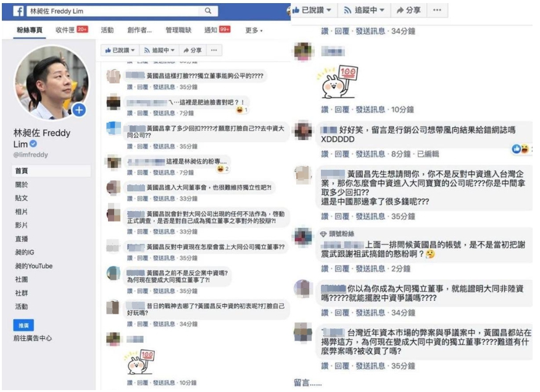Expand the 追蹤中 dropdown at top right
The image size is (540, 392).
point(364,10)
